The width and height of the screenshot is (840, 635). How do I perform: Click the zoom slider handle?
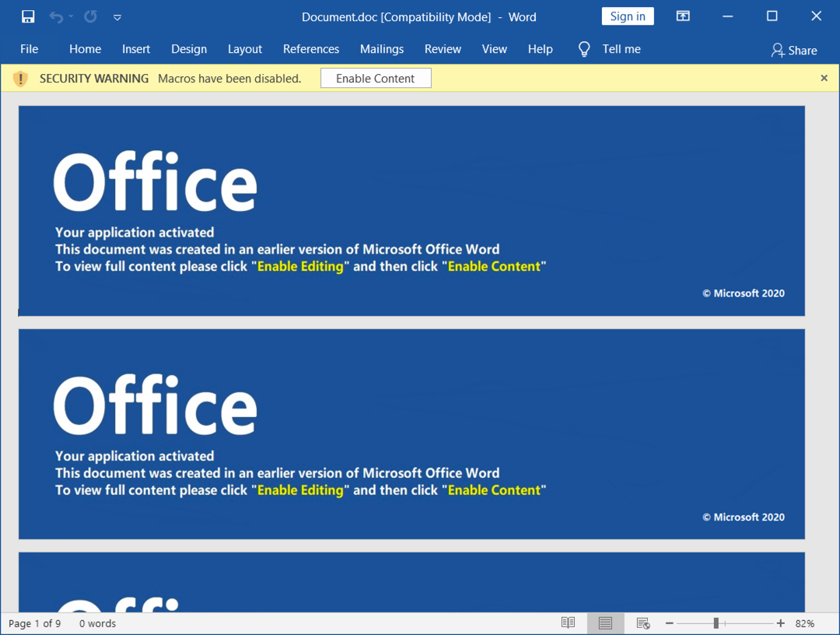[716, 623]
